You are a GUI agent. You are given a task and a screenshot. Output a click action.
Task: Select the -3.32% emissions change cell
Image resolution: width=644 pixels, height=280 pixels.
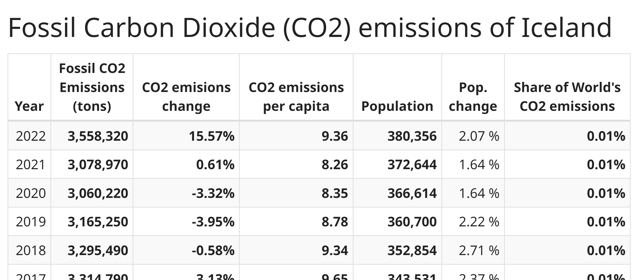pos(213,193)
